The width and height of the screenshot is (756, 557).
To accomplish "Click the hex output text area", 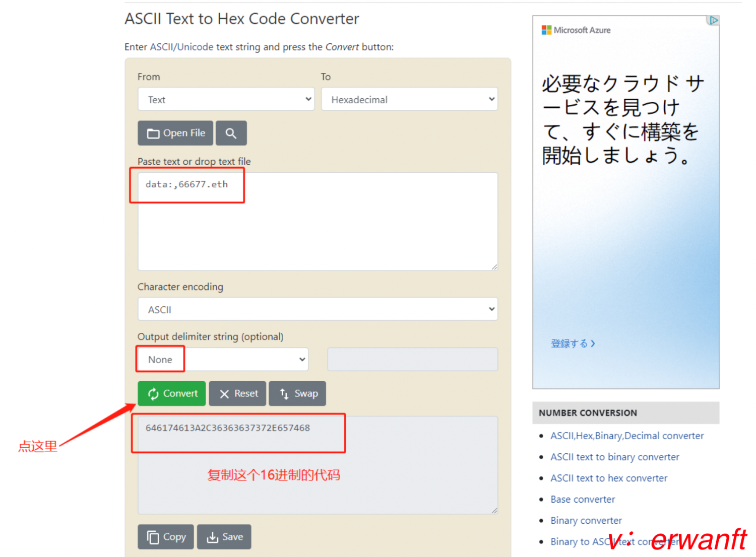I will 318,465.
